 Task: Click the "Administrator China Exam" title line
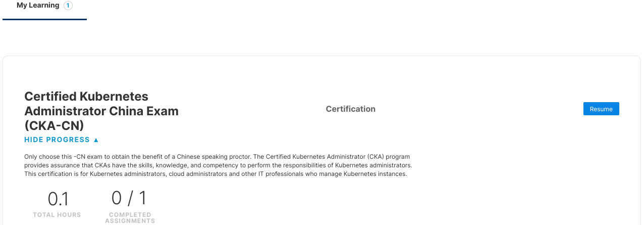click(101, 111)
